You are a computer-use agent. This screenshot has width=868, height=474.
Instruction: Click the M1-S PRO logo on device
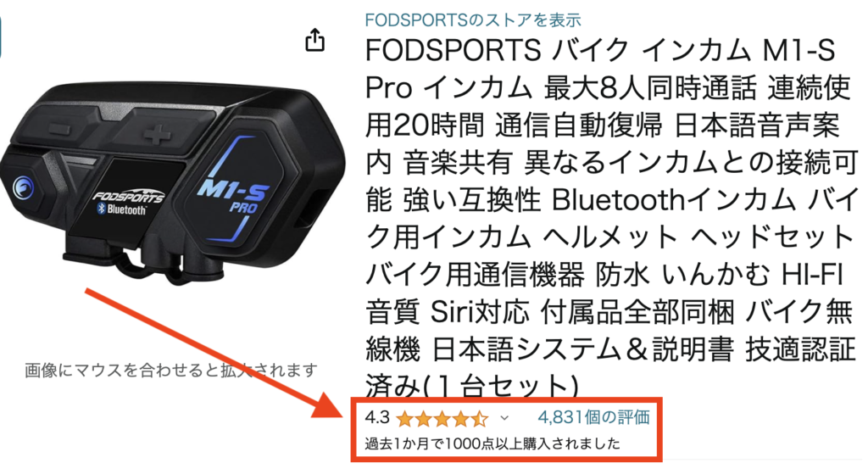[233, 197]
